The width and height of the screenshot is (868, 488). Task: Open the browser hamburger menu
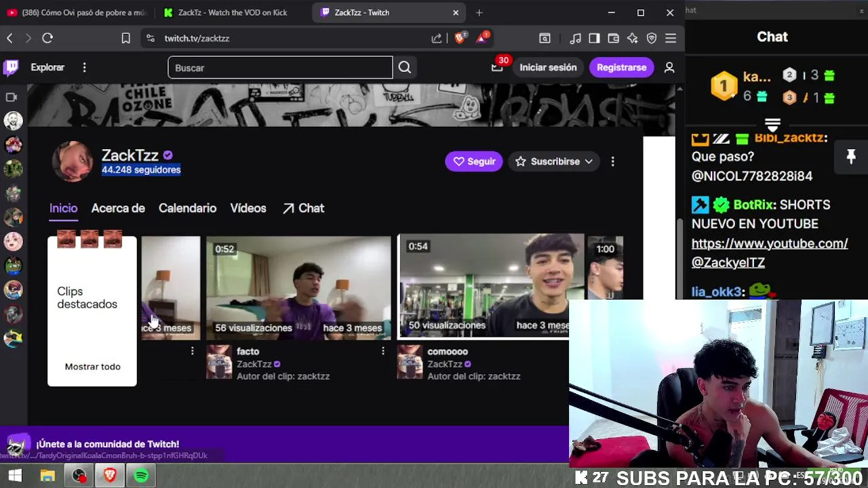[x=671, y=39]
